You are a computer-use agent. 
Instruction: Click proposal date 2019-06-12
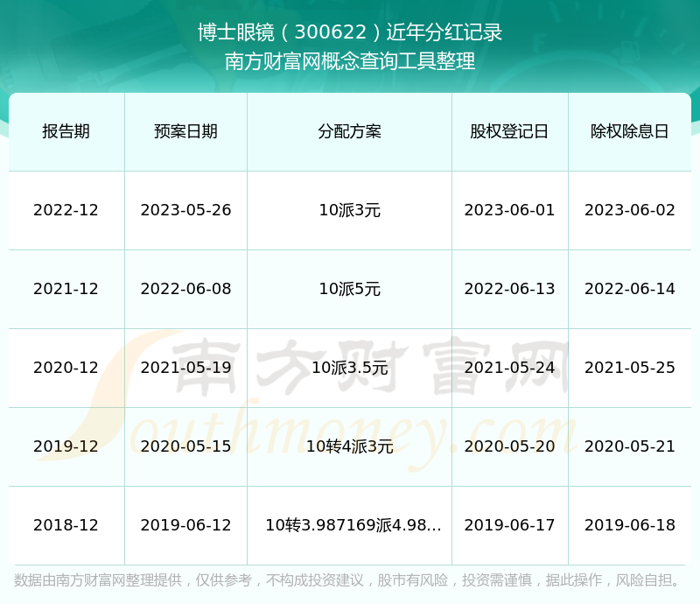point(185,524)
